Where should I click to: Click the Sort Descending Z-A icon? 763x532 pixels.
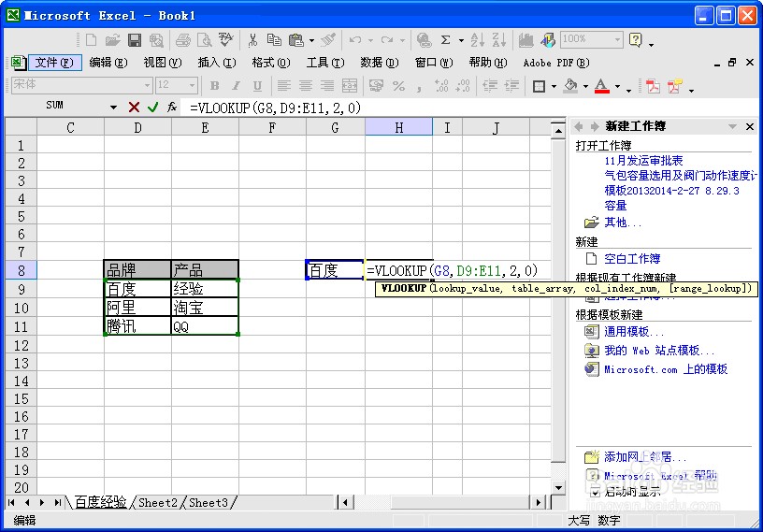(499, 40)
